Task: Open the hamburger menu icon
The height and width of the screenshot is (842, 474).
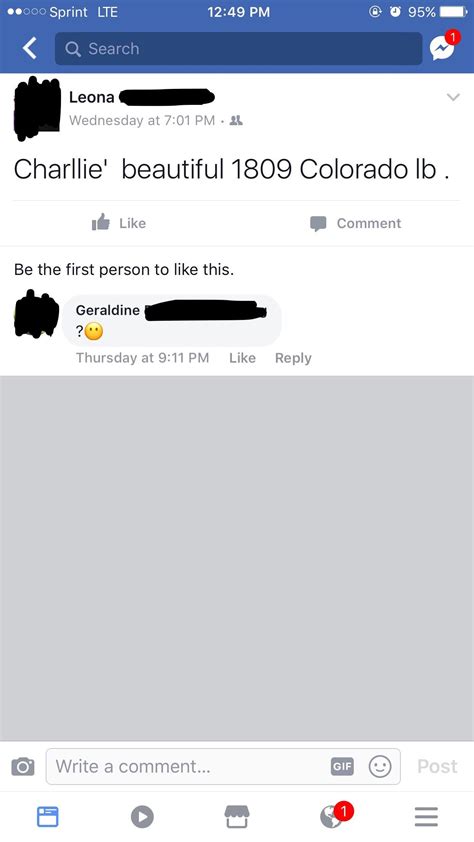Action: click(426, 816)
